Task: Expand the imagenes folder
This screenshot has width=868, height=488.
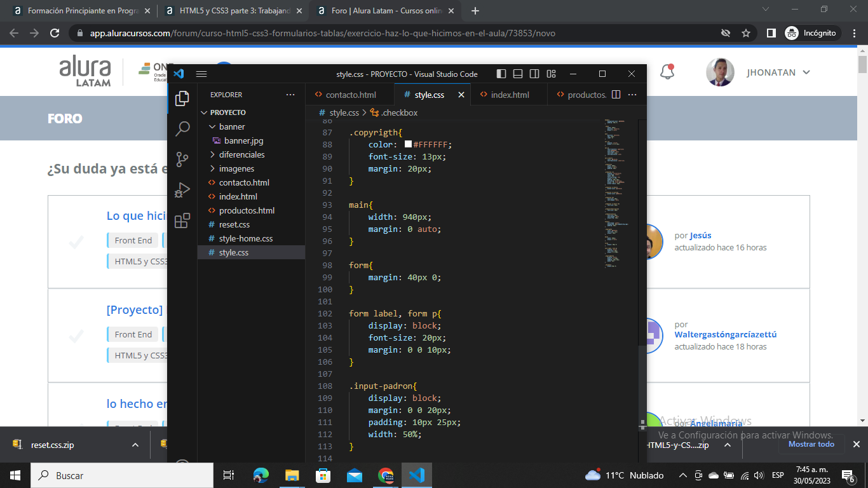Action: click(251, 168)
